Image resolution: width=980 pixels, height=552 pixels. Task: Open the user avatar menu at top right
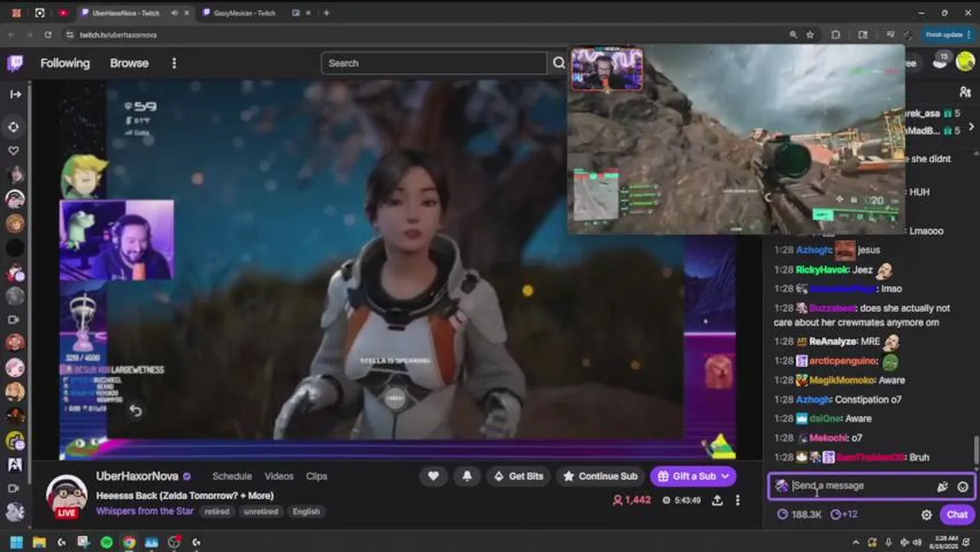coord(964,63)
